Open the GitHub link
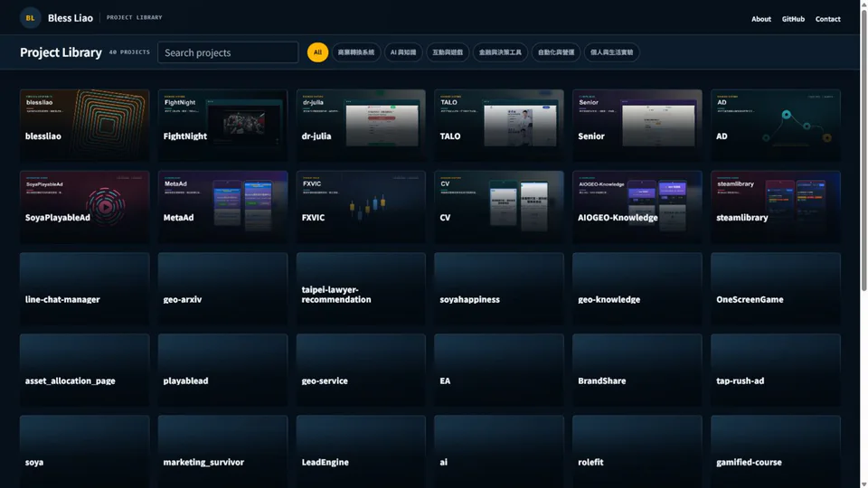Screen dimensions: 868x488 click(x=793, y=19)
